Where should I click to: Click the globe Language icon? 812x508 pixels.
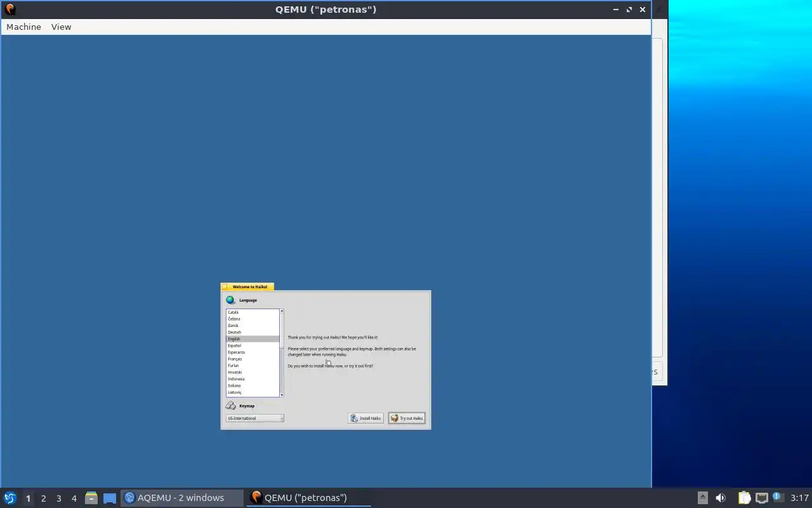coord(230,300)
